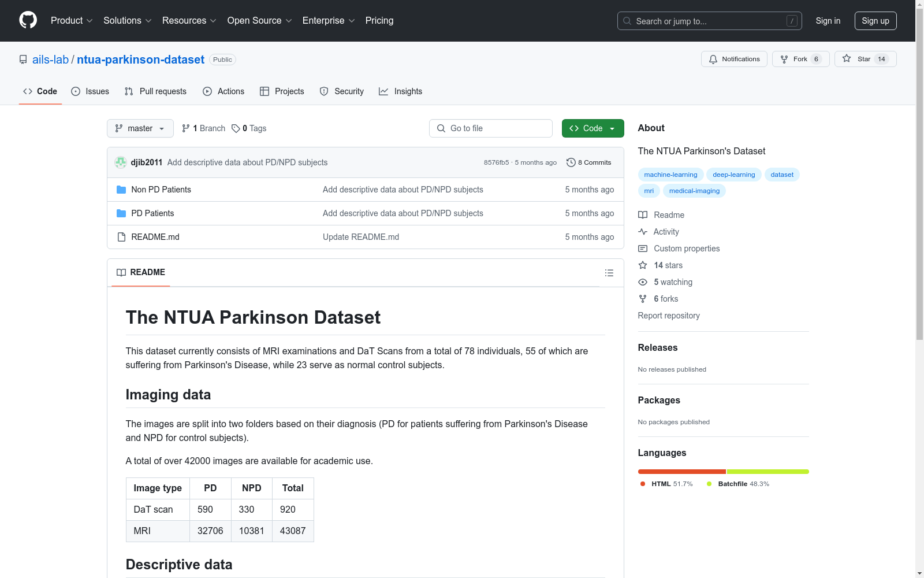Open README.md file name link
This screenshot has width=924, height=578.
click(x=155, y=237)
